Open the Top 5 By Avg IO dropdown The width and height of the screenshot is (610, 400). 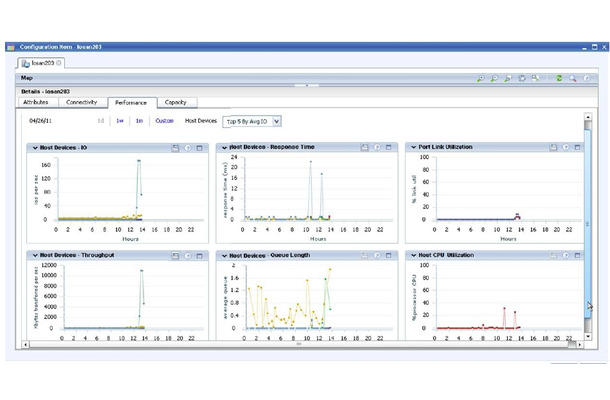(276, 121)
